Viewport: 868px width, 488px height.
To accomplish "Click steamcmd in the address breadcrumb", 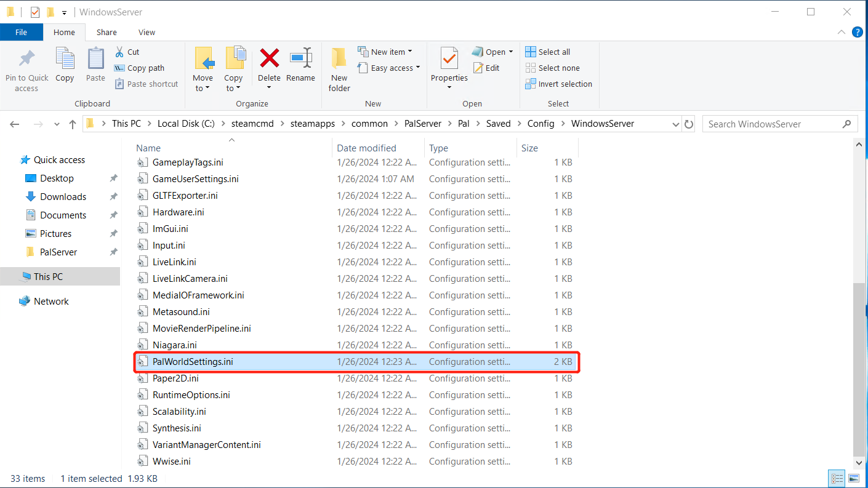I will tap(251, 124).
